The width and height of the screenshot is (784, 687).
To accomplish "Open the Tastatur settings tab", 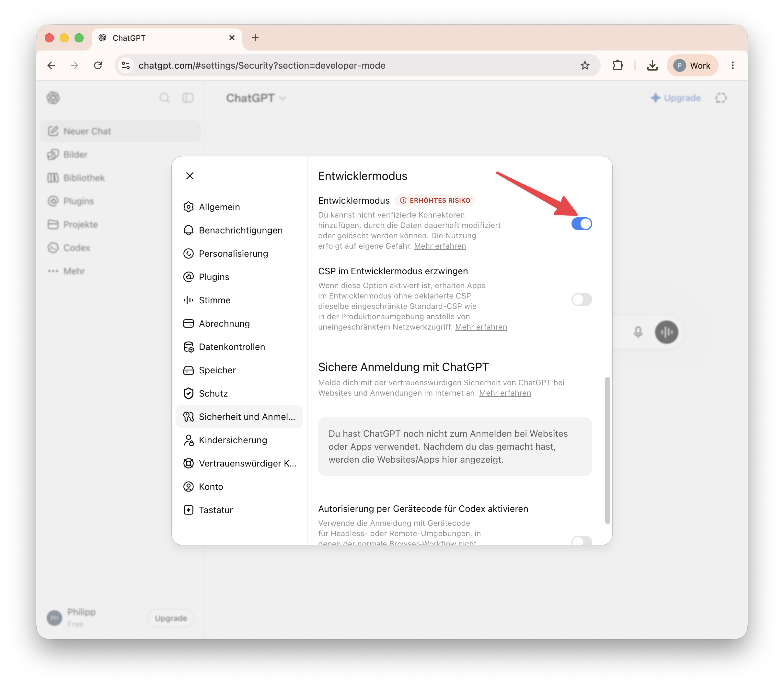I will pos(239,510).
